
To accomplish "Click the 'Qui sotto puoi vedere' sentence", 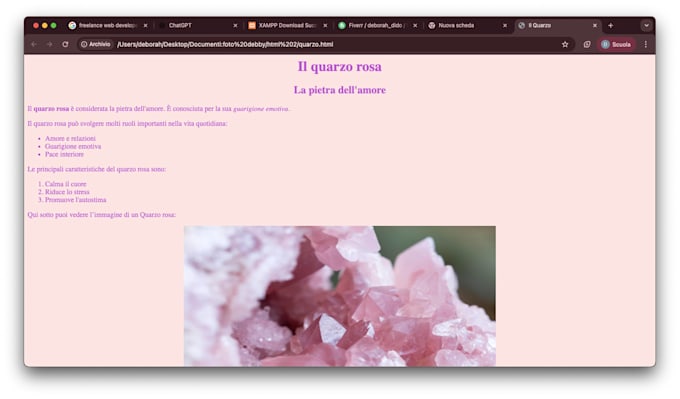I will tap(101, 215).
